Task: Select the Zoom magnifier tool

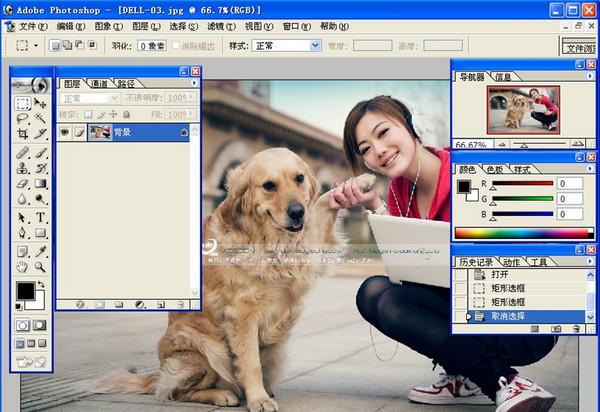Action: (x=40, y=267)
